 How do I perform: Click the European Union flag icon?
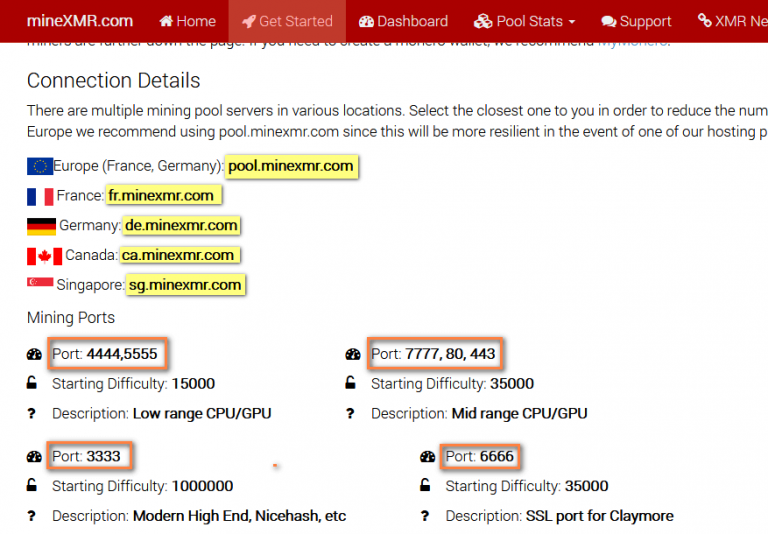point(40,166)
